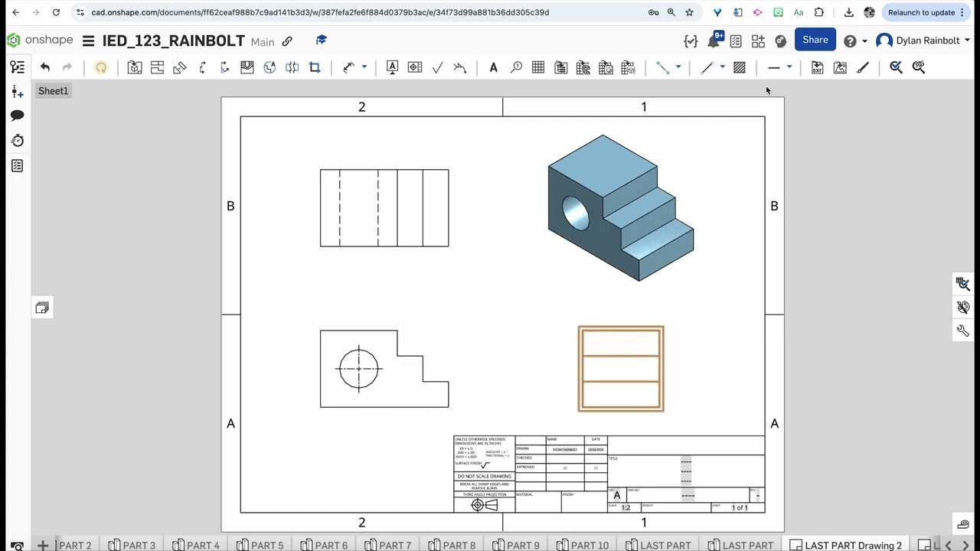This screenshot has width=980, height=551.
Task: Activate the Note text tool
Action: coord(494,68)
